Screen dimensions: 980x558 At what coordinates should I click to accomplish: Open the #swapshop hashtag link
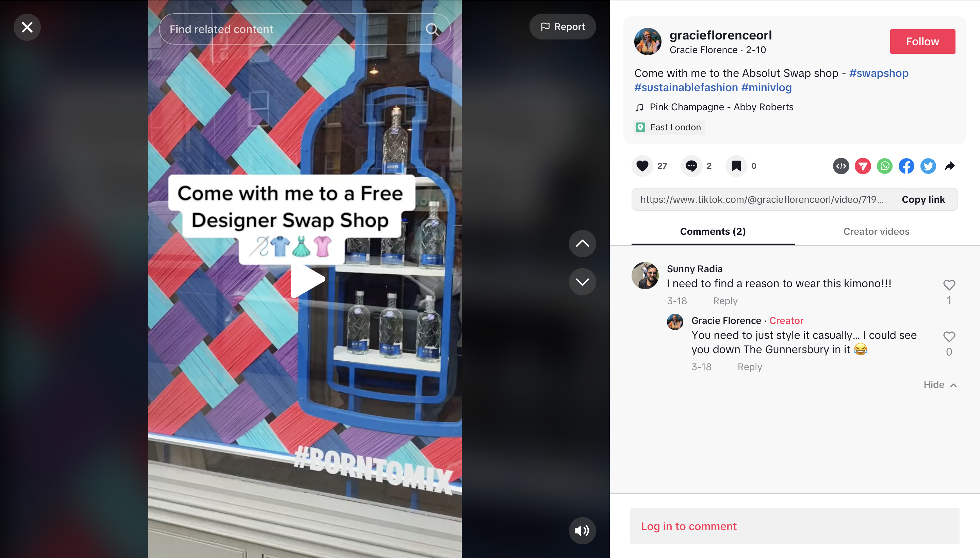point(879,73)
